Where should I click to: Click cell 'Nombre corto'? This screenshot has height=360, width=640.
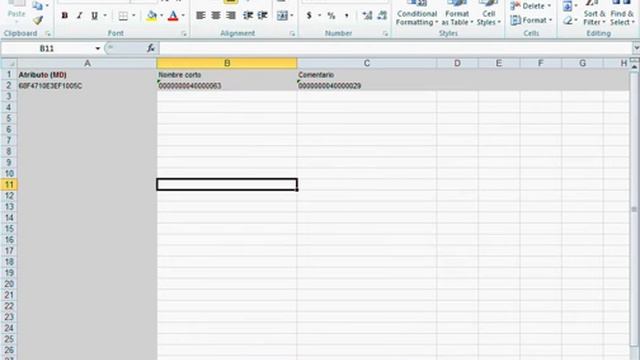coord(227,75)
